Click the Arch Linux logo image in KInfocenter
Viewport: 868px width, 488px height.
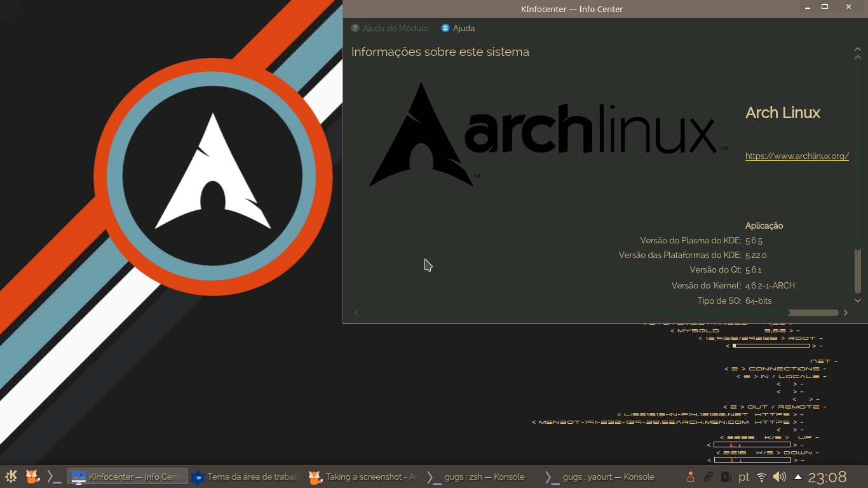tap(548, 135)
